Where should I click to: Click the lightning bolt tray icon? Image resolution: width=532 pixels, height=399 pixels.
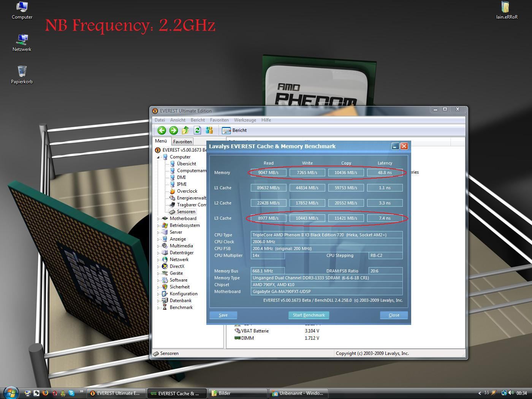[494, 393]
